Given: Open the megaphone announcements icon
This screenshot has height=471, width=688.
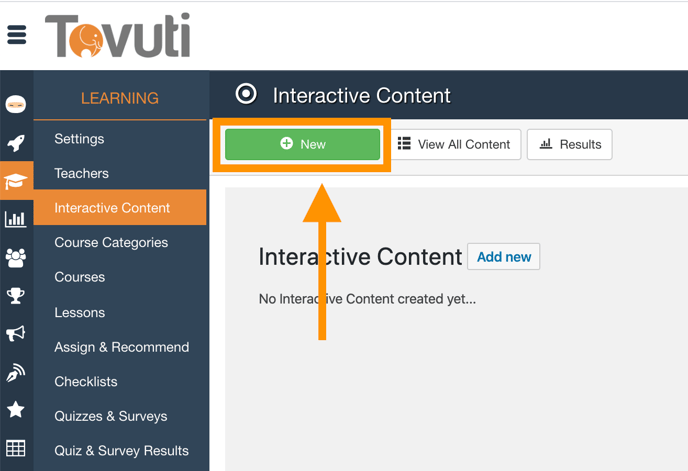Looking at the screenshot, I should 16,334.
